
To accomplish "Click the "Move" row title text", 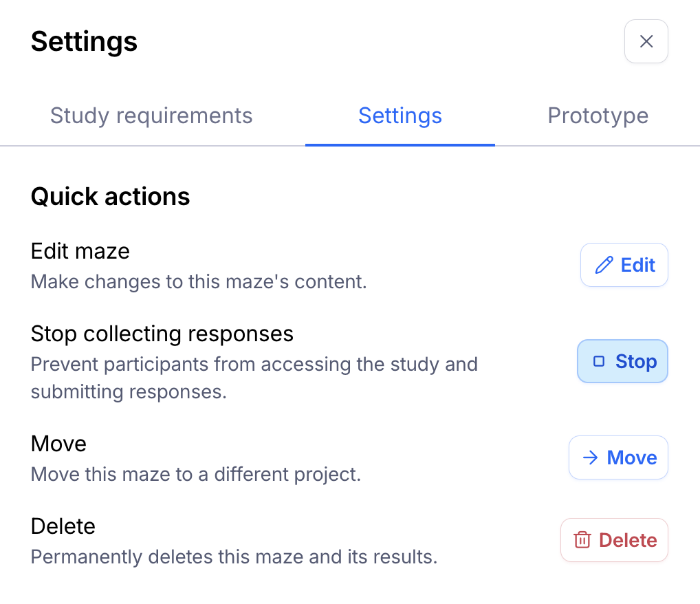I will tap(58, 444).
